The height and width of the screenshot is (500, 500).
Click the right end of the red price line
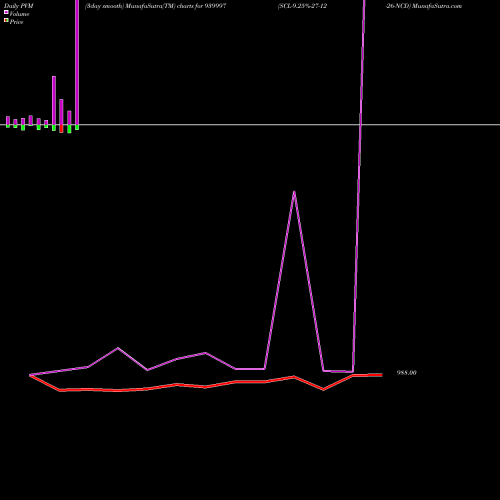click(382, 375)
